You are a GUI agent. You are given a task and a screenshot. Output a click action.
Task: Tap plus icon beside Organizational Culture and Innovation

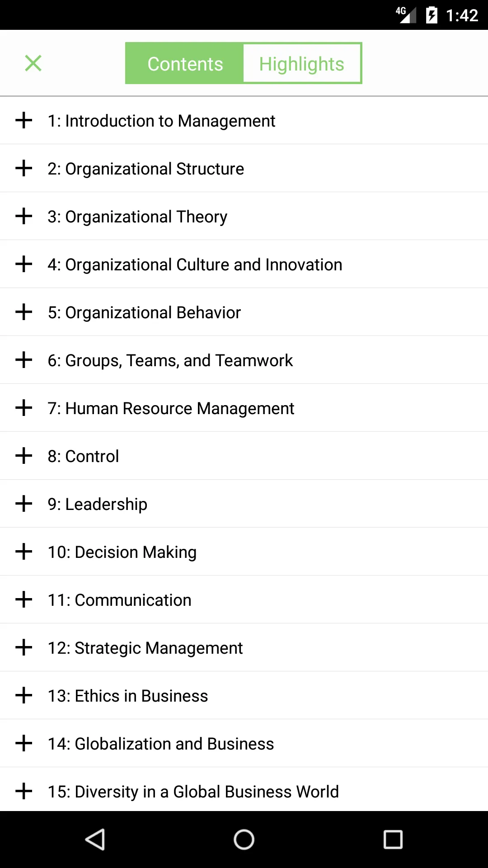coord(23,264)
